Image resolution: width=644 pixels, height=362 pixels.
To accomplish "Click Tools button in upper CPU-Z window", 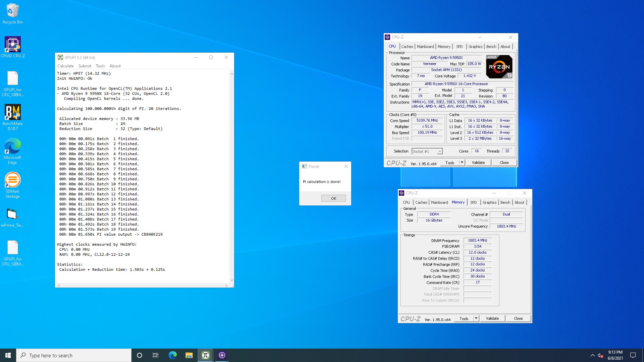I will tap(450, 163).
